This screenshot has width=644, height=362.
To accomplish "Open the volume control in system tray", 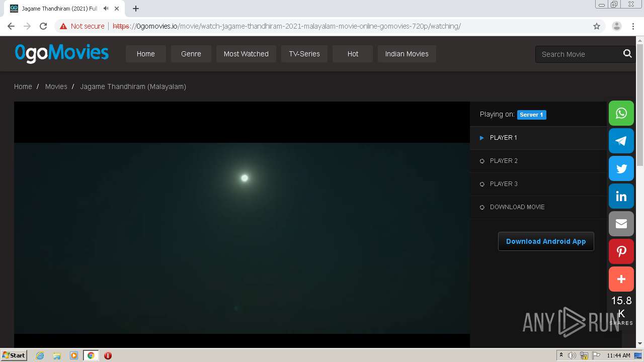I will click(x=572, y=355).
